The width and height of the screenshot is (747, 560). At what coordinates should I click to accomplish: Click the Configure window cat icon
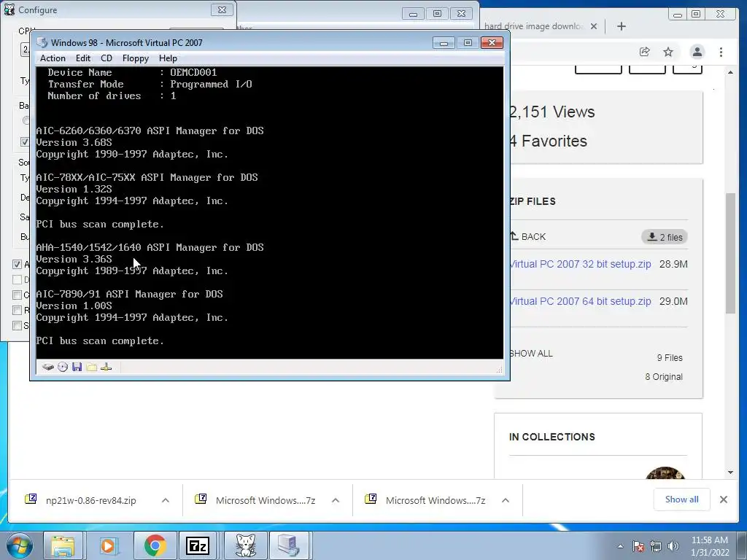pos(9,9)
